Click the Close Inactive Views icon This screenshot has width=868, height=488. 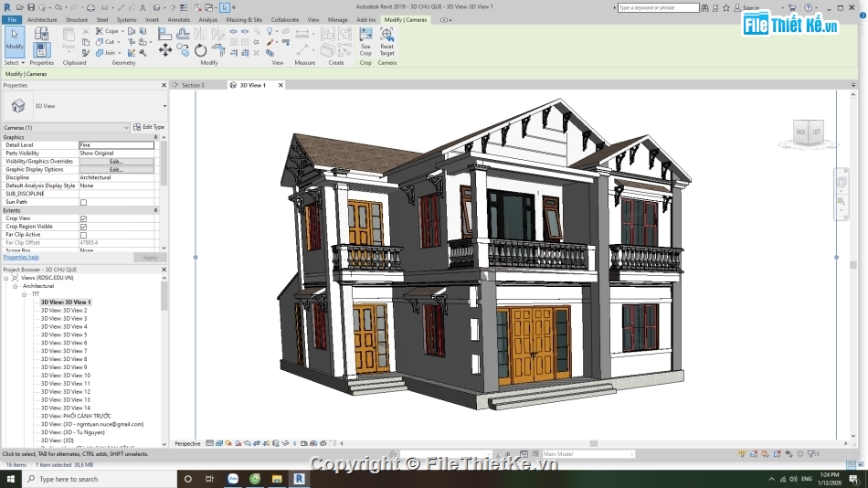tap(197, 7)
